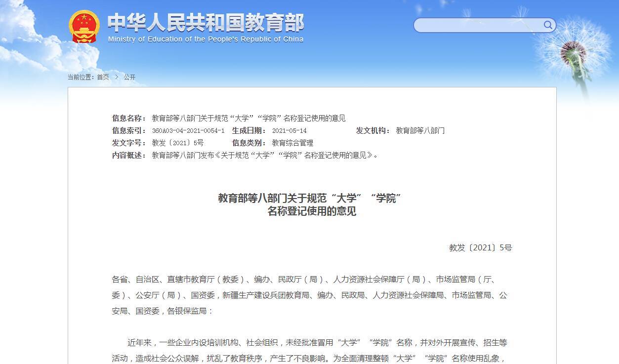Open the 公开 breadcrumb link

pos(129,77)
